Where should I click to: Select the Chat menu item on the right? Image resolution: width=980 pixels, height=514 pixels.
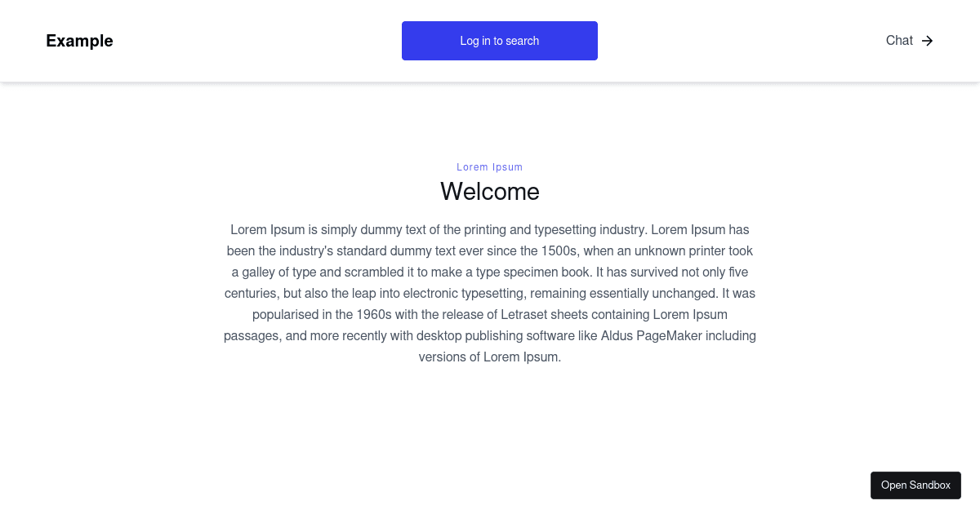click(899, 40)
